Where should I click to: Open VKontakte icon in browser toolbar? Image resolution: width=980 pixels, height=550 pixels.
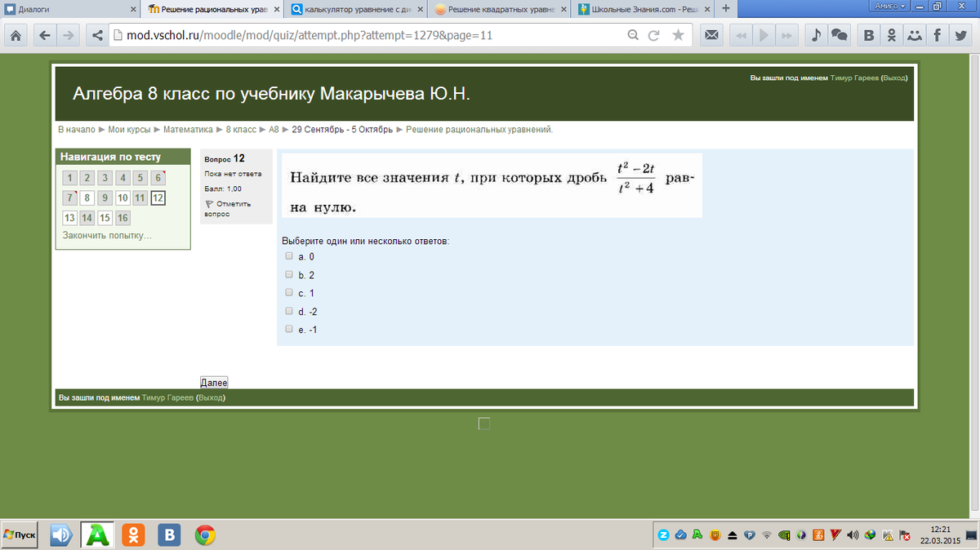click(869, 36)
